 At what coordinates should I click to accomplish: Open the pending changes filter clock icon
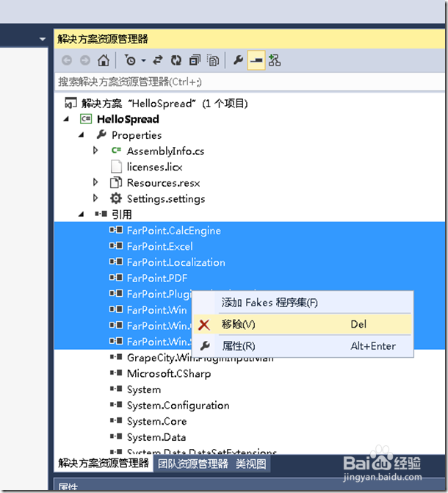click(130, 60)
